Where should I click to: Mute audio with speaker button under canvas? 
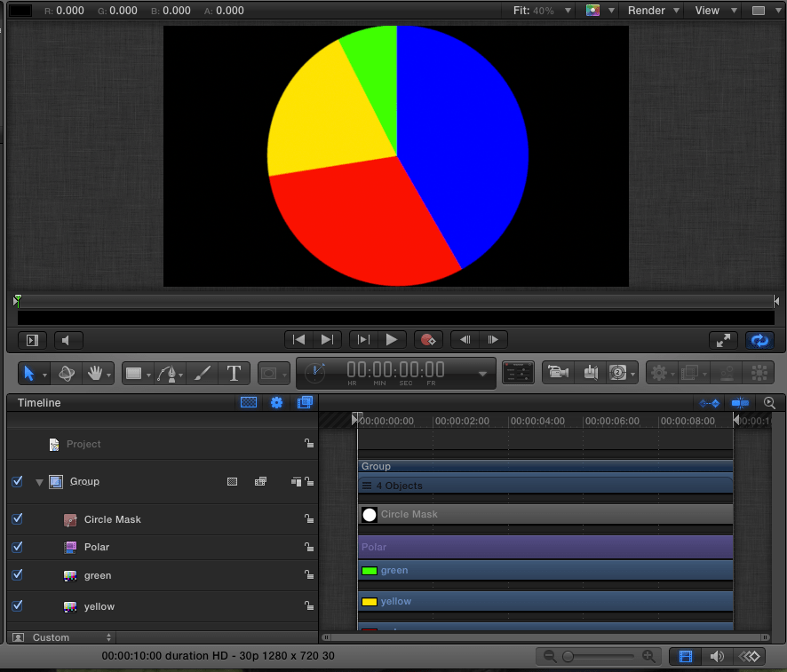pyautogui.click(x=68, y=341)
